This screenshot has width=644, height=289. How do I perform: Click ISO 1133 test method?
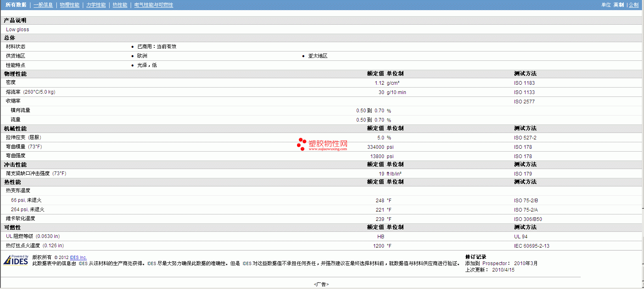[x=524, y=92]
